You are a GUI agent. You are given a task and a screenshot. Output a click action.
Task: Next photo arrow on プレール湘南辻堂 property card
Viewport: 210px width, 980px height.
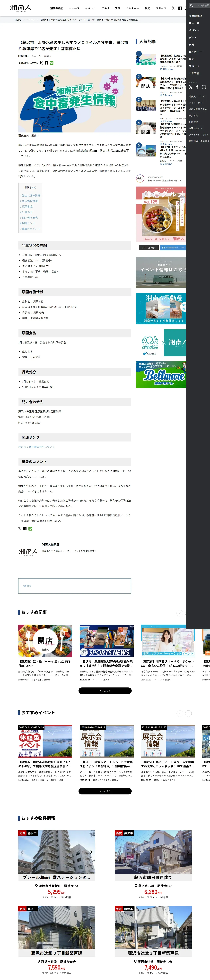tap(91, 852)
